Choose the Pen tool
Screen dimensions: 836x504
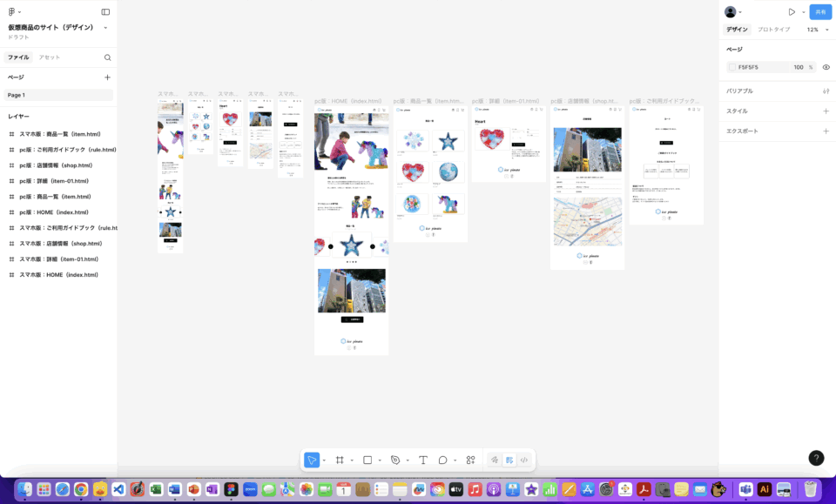click(395, 460)
